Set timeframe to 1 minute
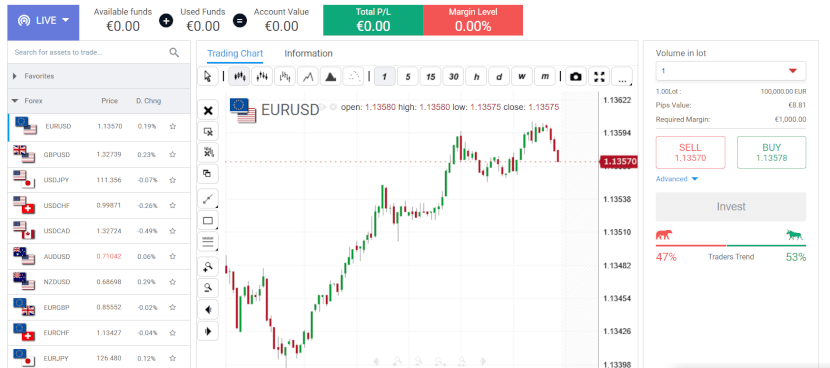 (x=384, y=77)
